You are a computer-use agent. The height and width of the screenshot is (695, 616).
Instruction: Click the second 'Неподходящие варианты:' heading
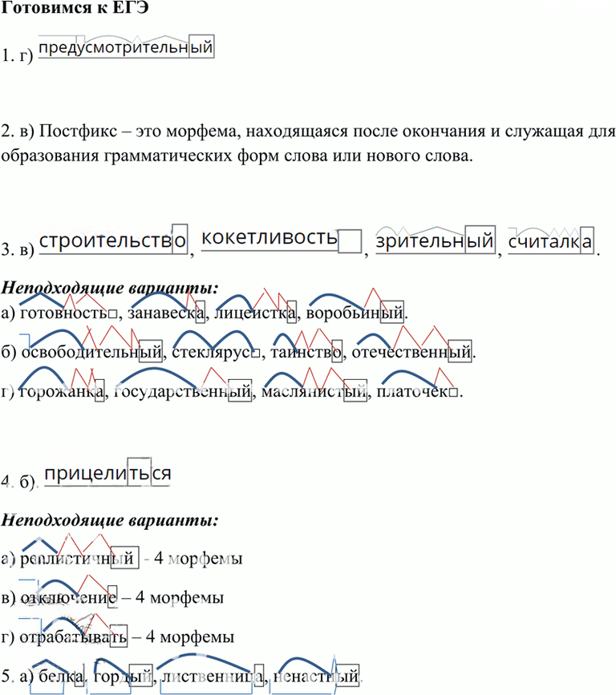tap(110, 520)
